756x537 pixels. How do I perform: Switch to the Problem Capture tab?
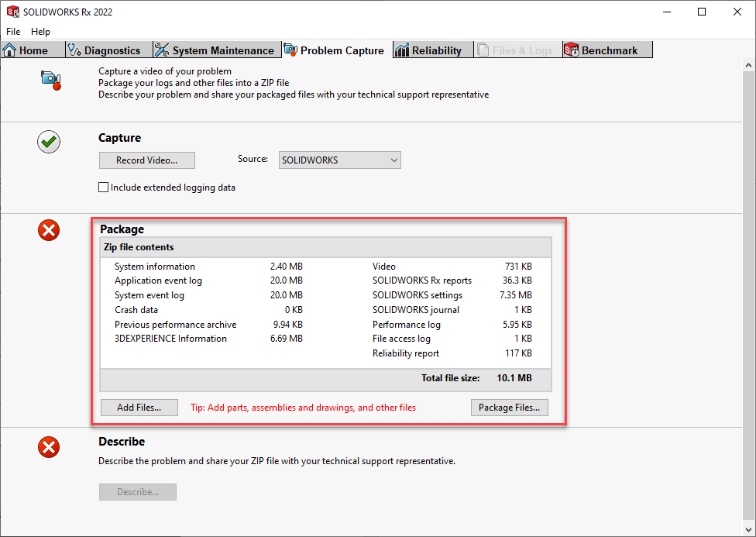click(334, 50)
